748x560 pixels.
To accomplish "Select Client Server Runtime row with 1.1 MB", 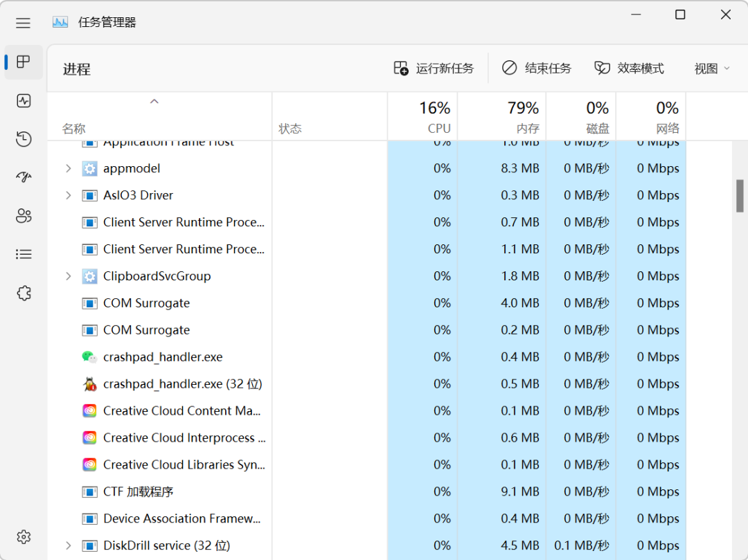I will [x=366, y=249].
